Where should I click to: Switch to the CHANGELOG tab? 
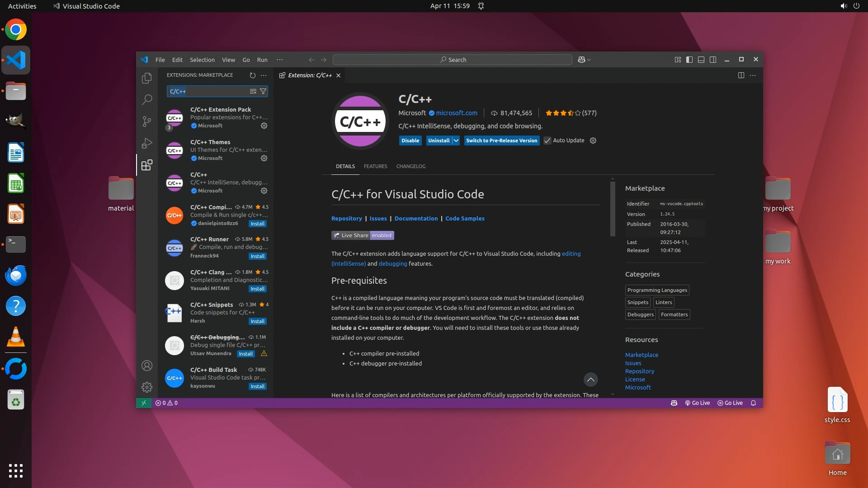pyautogui.click(x=410, y=166)
